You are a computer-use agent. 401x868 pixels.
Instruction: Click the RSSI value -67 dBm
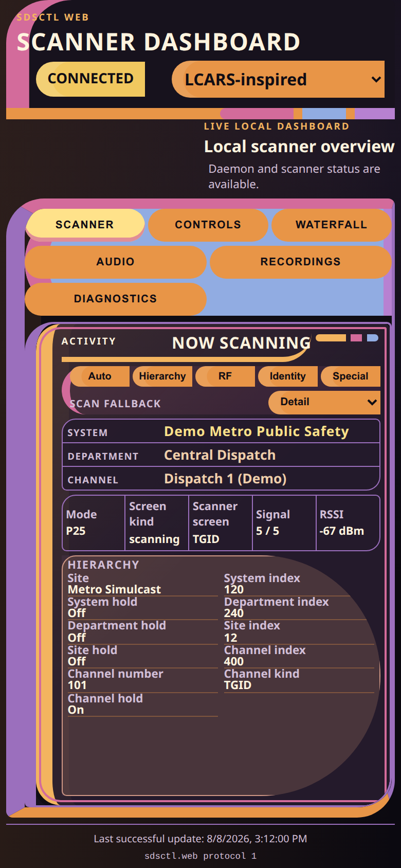pos(342,531)
